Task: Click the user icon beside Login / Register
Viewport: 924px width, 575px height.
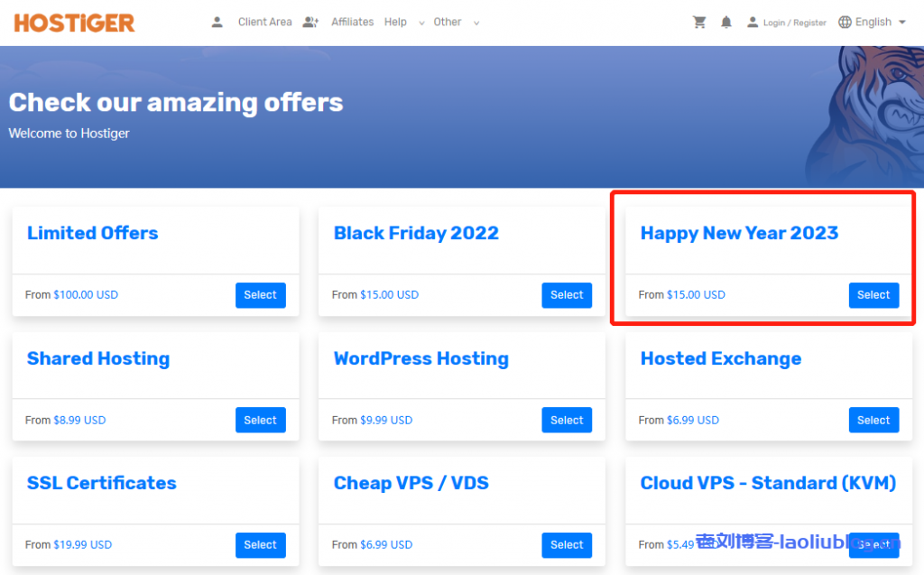Action: click(753, 23)
